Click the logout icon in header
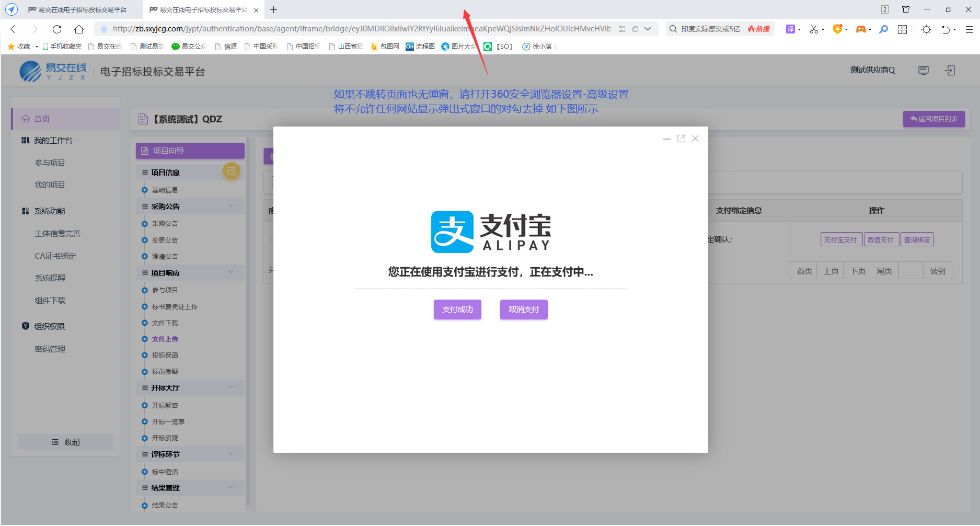The height and width of the screenshot is (526, 980). 950,70
